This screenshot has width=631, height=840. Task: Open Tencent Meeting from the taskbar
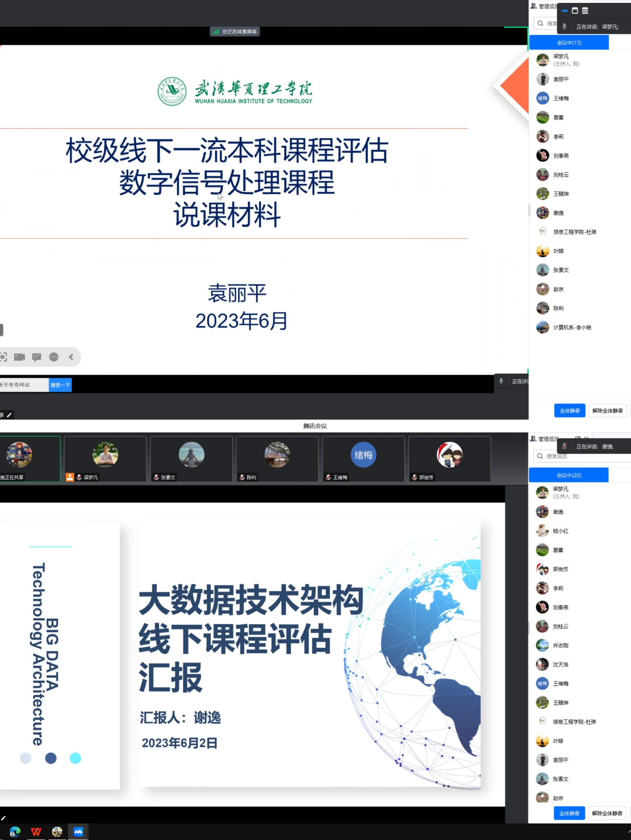(x=78, y=832)
